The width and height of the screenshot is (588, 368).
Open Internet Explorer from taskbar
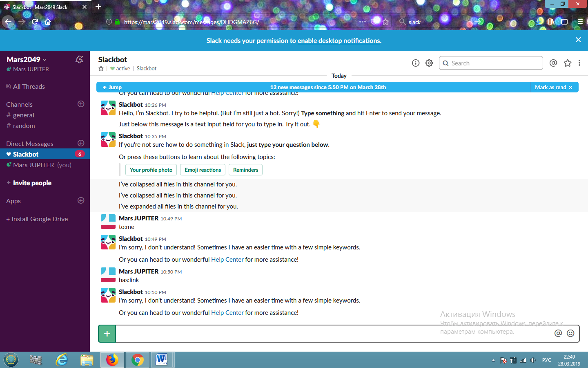coord(62,360)
